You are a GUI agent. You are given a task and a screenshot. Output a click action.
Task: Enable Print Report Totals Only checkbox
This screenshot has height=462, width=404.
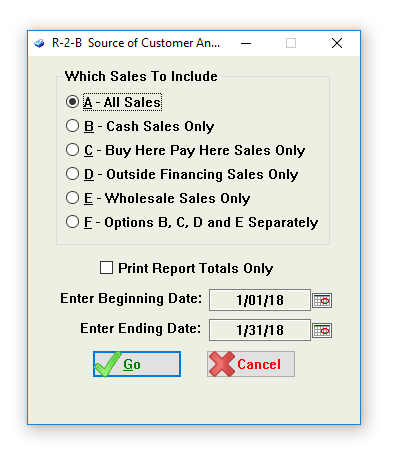click(106, 268)
